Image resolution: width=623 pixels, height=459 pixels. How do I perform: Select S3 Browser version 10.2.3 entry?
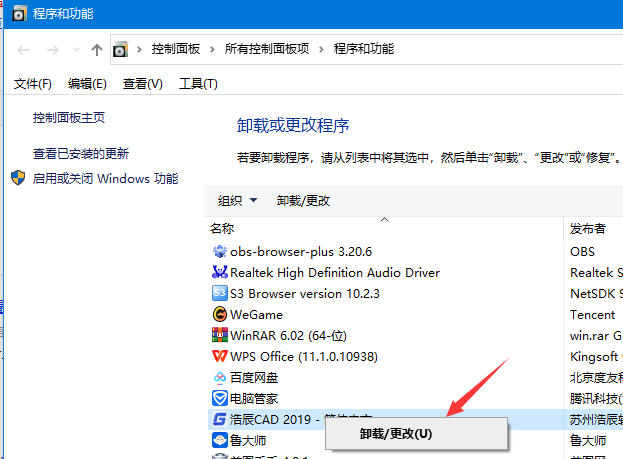[305, 294]
